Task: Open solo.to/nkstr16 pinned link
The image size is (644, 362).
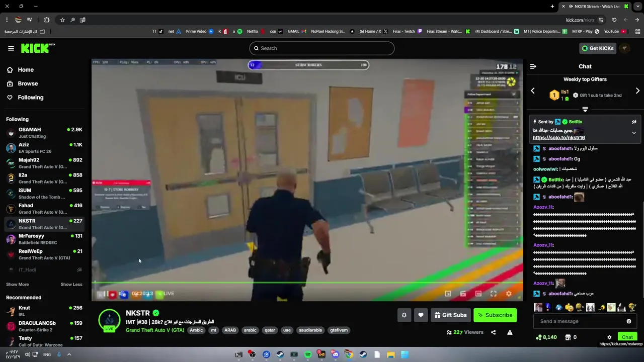Action: 558,138
